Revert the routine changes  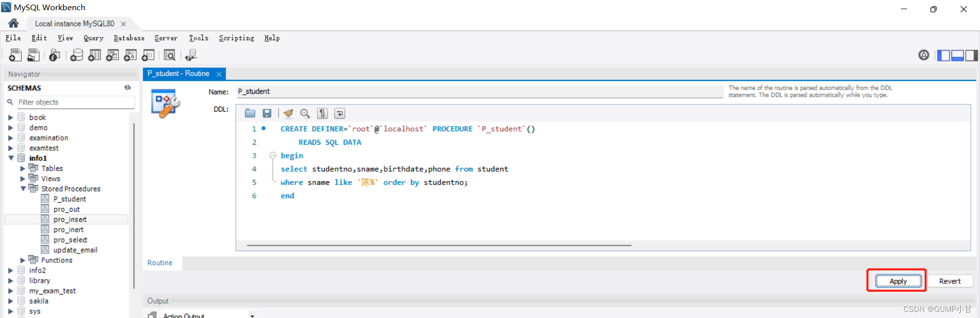(950, 281)
